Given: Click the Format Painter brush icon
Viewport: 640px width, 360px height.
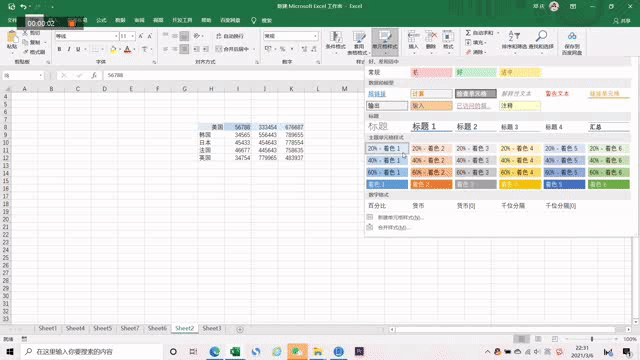Looking at the screenshot, I should [x=26, y=52].
